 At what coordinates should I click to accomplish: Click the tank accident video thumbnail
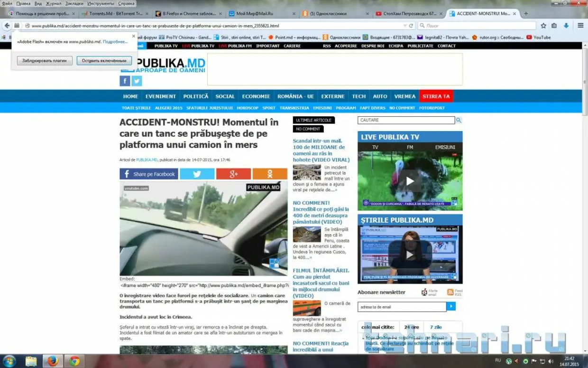pyautogui.click(x=203, y=228)
